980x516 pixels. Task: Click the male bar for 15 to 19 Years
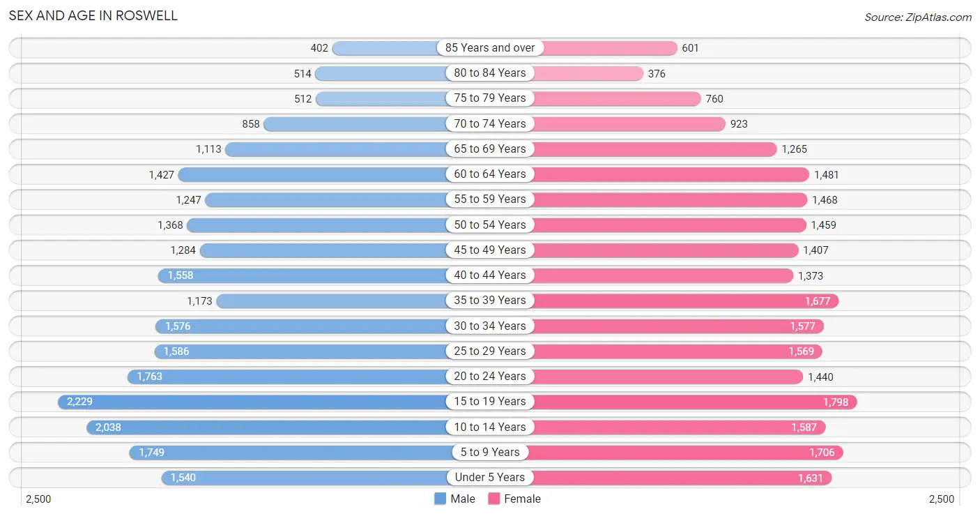[x=274, y=402]
